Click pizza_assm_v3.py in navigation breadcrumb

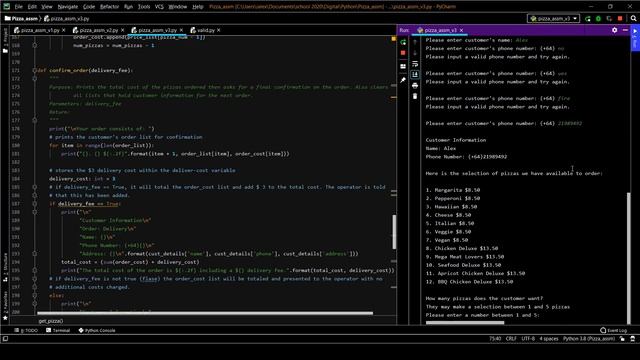[67, 18]
